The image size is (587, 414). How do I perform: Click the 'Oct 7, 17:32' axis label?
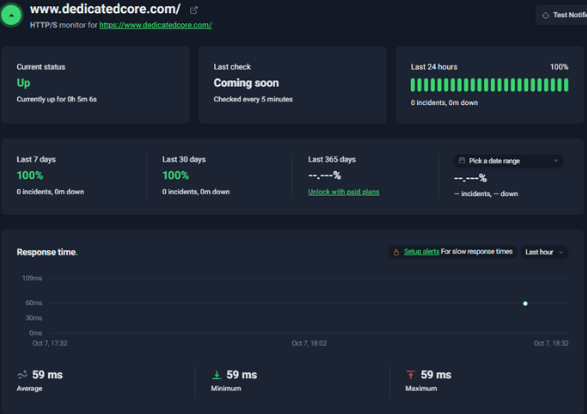[50, 344]
